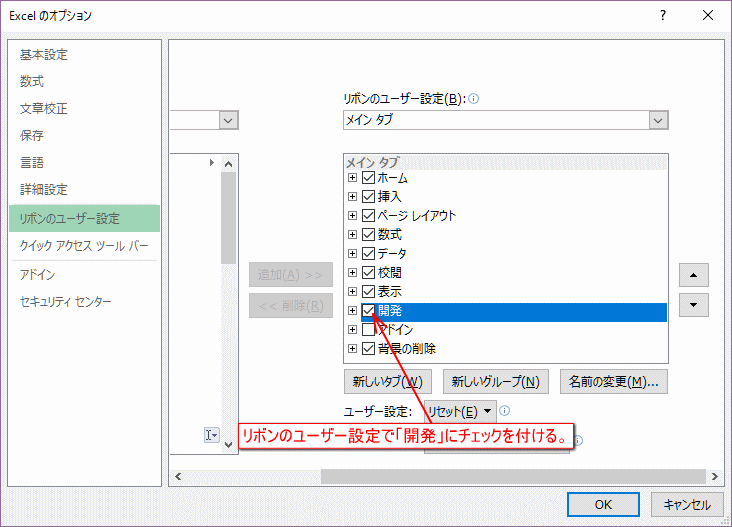The width and height of the screenshot is (732, 527).
Task: Toggle the 背景の削除 checkbox
Action: 368,348
